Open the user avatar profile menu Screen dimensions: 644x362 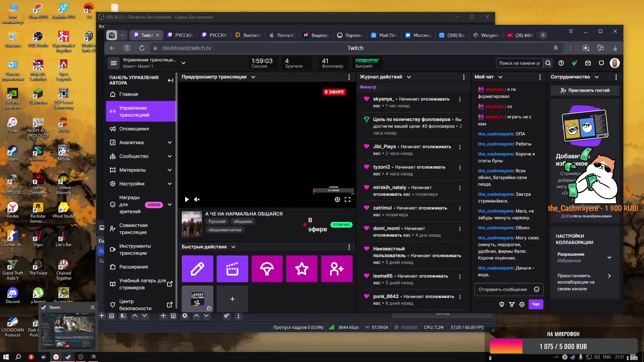(x=615, y=63)
